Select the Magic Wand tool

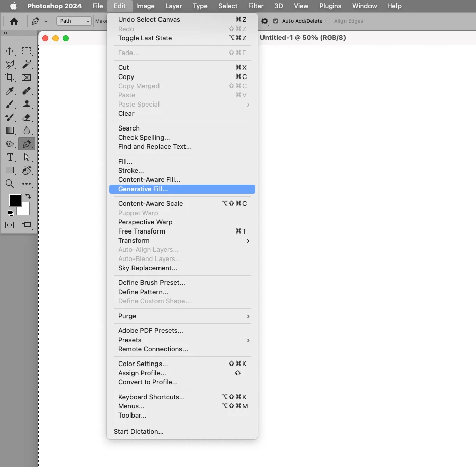pyautogui.click(x=27, y=64)
